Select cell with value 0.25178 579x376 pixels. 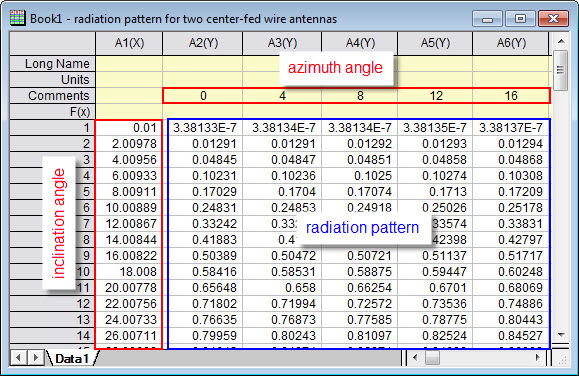pyautogui.click(x=511, y=208)
